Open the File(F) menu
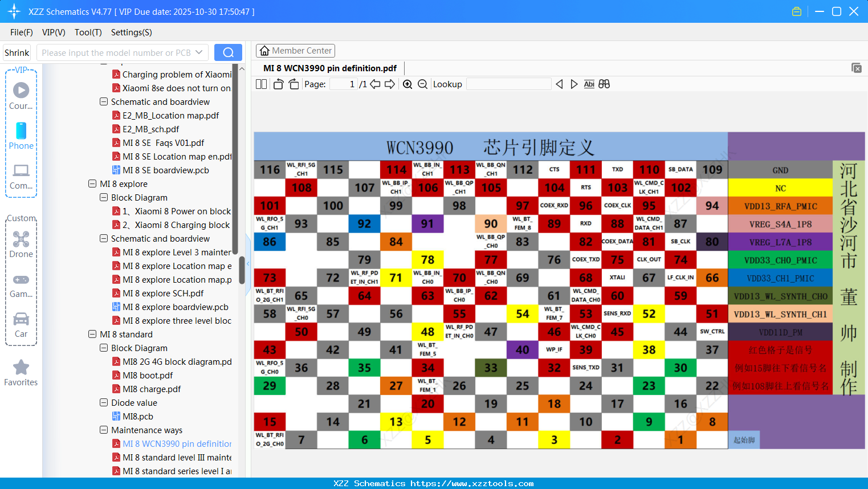The image size is (868, 489). (22, 32)
